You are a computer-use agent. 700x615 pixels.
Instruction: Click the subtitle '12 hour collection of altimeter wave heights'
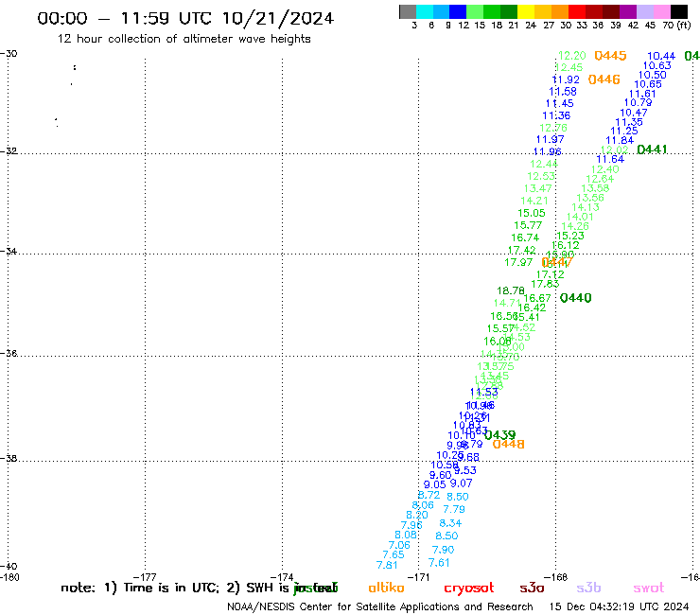point(184,39)
